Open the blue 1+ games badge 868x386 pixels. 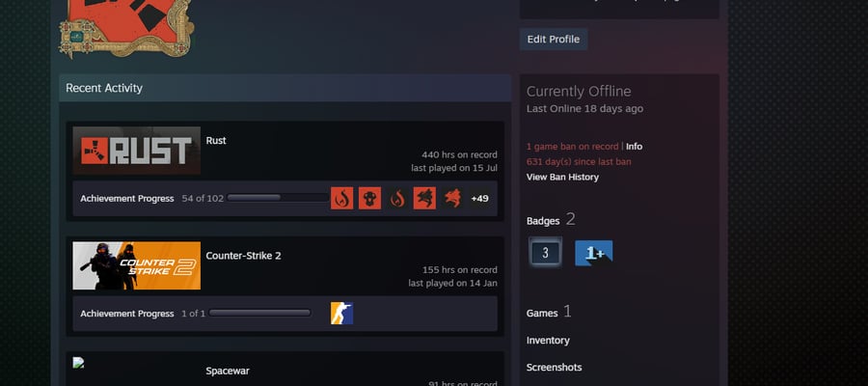[594, 253]
